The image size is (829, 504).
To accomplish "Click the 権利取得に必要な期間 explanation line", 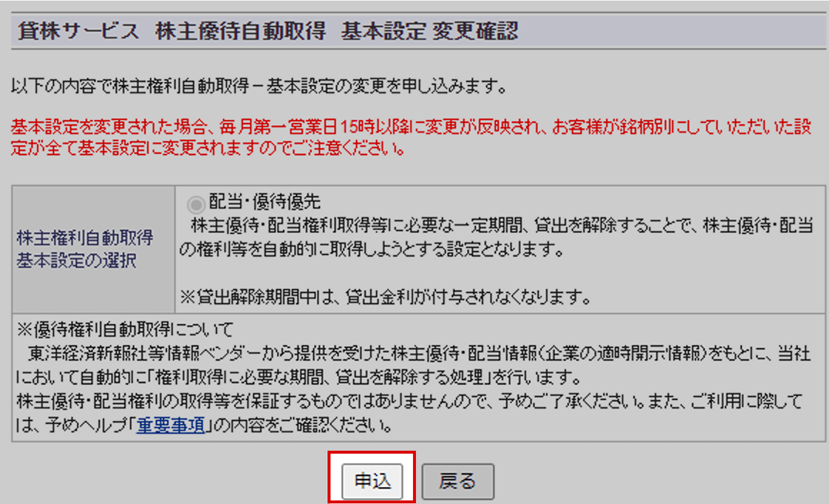I will pos(299,377).
